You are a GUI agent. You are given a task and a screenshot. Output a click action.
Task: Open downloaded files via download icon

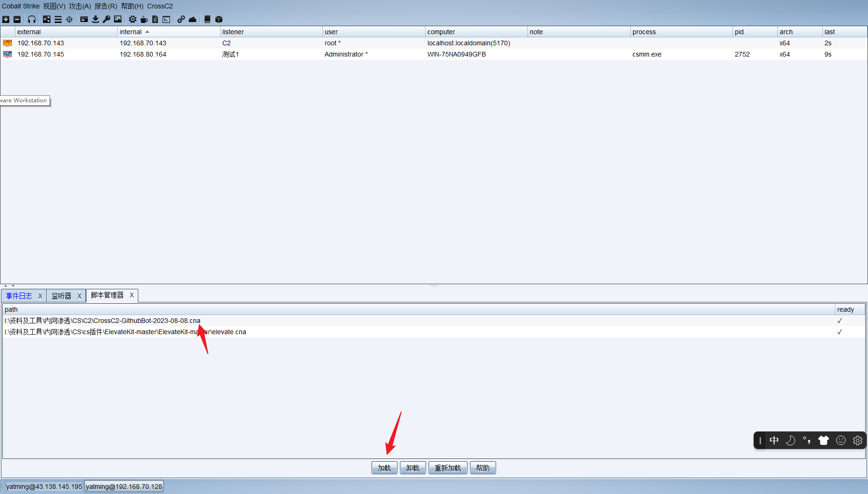click(95, 19)
